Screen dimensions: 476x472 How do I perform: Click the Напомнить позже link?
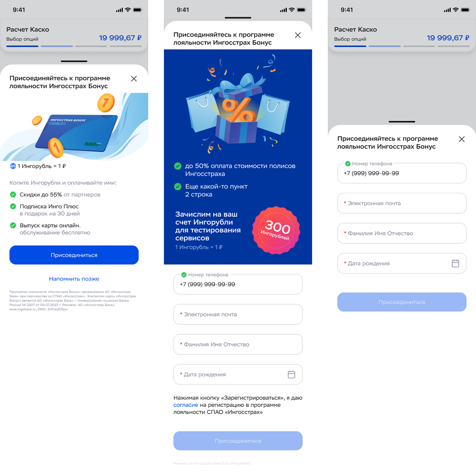[x=74, y=279]
